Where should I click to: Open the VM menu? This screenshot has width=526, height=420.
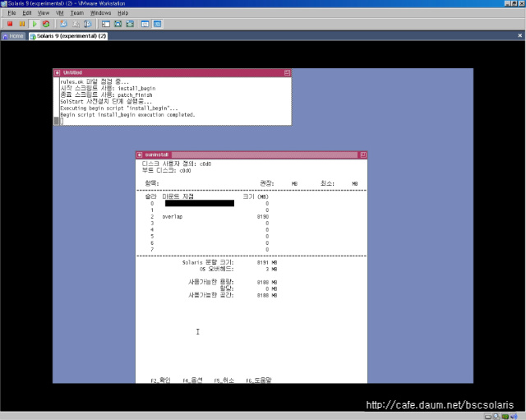(60, 13)
